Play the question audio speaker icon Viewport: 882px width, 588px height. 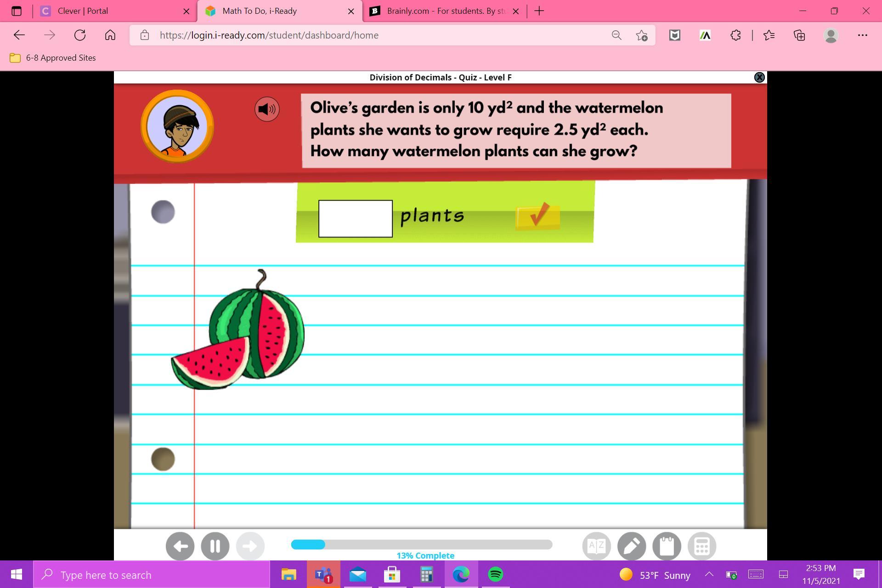267,109
